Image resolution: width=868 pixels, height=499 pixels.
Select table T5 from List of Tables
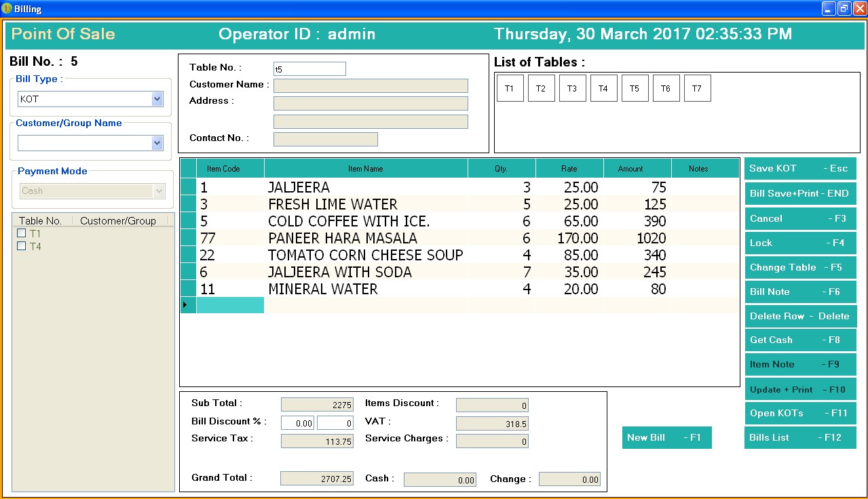[x=635, y=87]
